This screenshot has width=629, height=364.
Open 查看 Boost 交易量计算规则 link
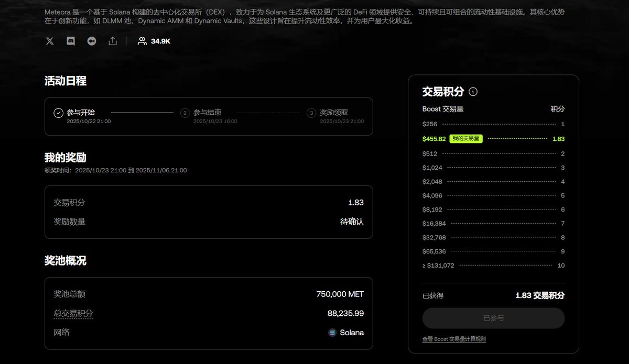454,339
